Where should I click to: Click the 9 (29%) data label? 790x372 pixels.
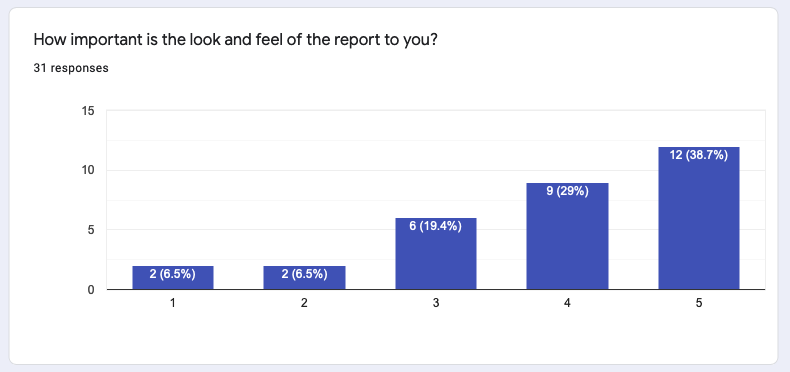567,192
